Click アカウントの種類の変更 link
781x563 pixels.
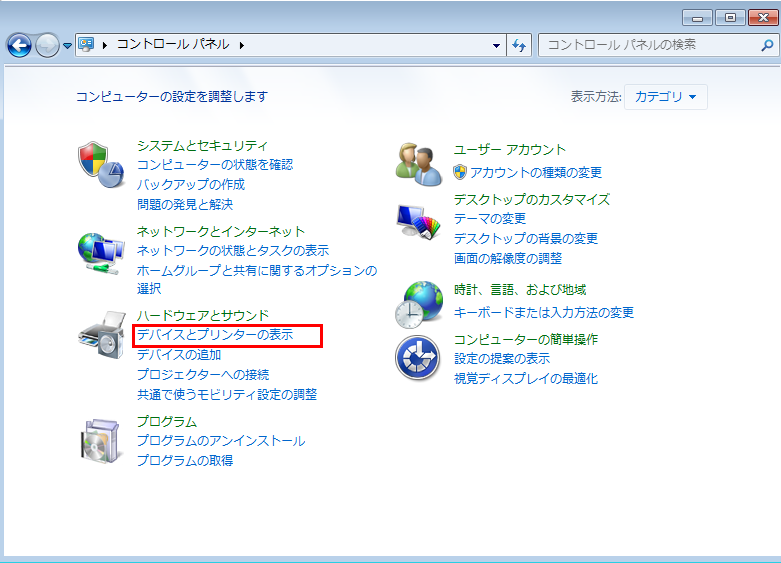pyautogui.click(x=535, y=173)
